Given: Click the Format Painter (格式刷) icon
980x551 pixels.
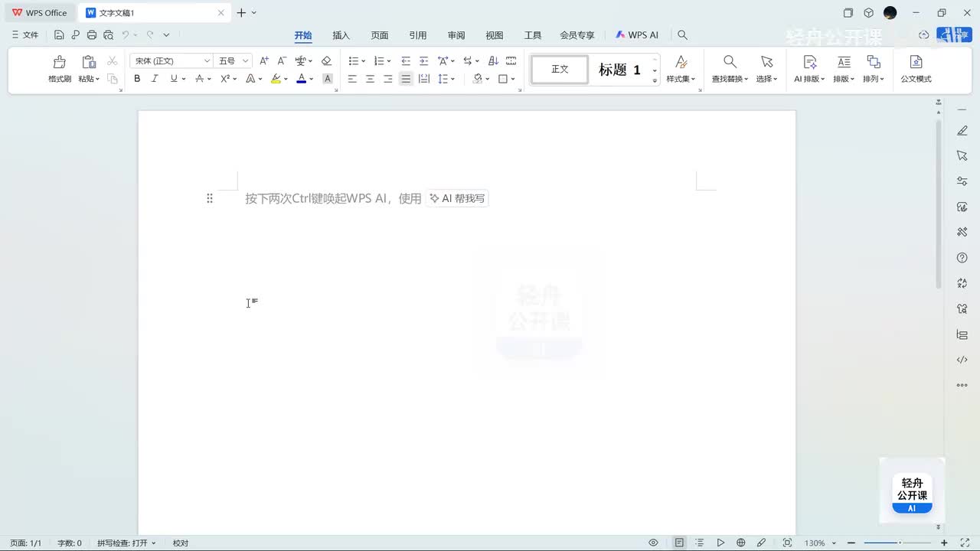Looking at the screenshot, I should [60, 62].
